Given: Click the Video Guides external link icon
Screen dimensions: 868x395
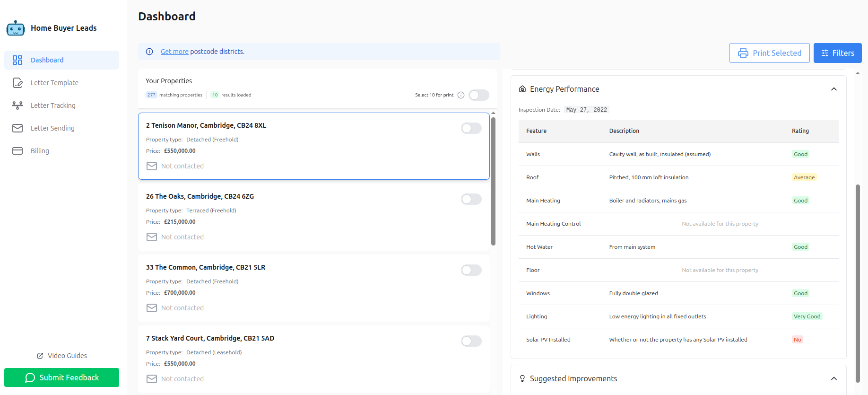Looking at the screenshot, I should 40,356.
